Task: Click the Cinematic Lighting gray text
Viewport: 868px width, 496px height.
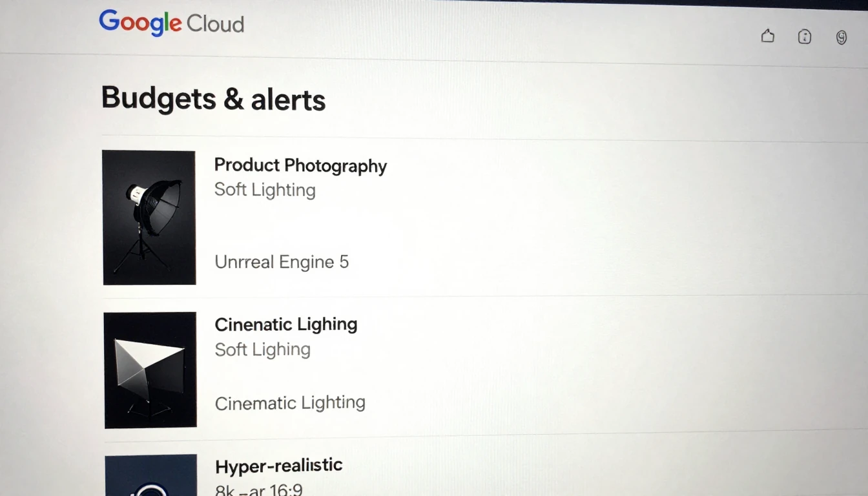Action: tap(290, 403)
